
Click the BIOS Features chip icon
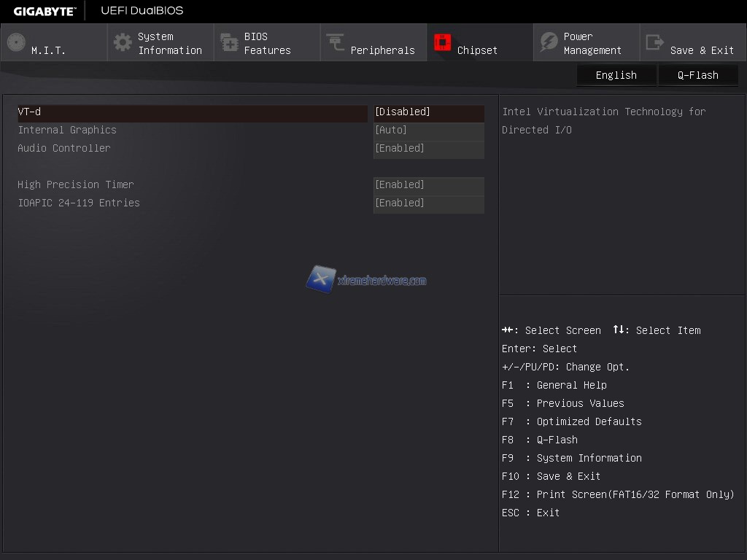point(229,42)
